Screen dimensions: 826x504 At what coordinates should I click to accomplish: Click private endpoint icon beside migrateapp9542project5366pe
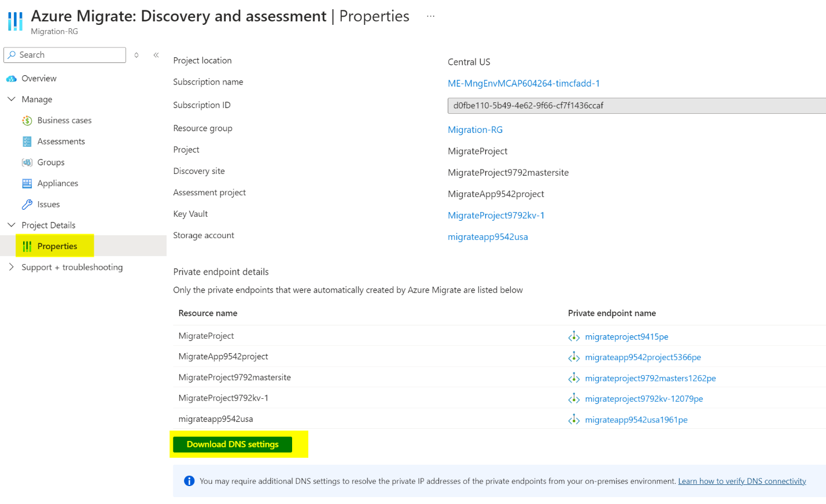(574, 357)
